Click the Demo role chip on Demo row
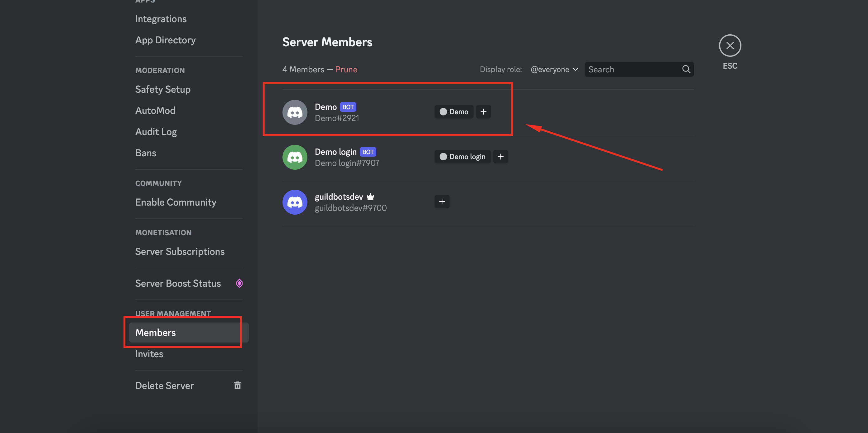868x433 pixels. pos(454,112)
